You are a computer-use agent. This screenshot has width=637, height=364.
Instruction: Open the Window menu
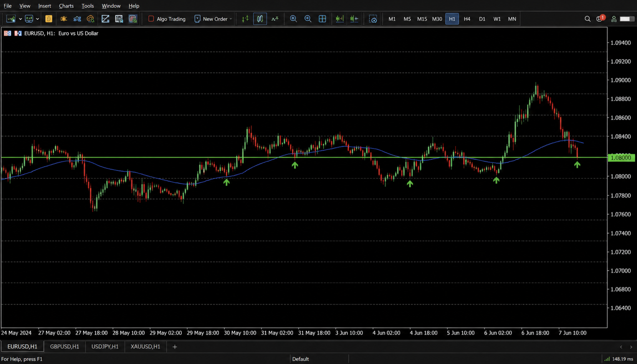pyautogui.click(x=111, y=6)
